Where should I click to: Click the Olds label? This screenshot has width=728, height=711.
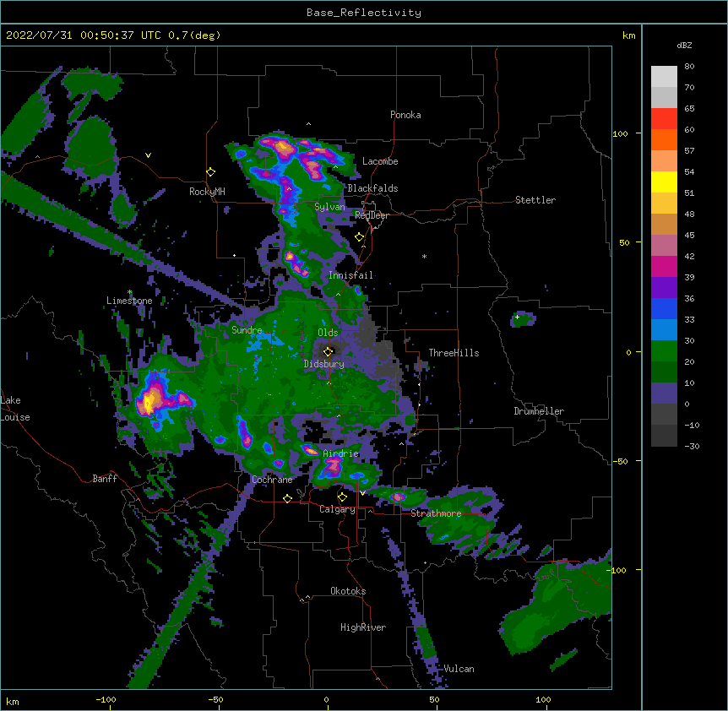(328, 333)
